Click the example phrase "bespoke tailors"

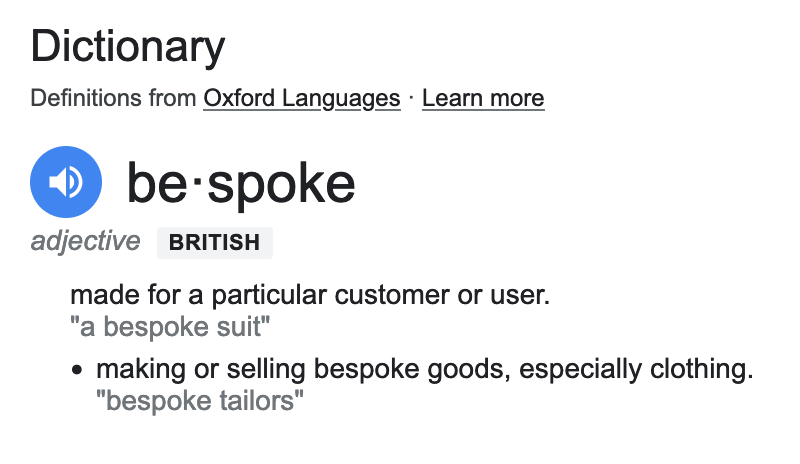tap(200, 401)
